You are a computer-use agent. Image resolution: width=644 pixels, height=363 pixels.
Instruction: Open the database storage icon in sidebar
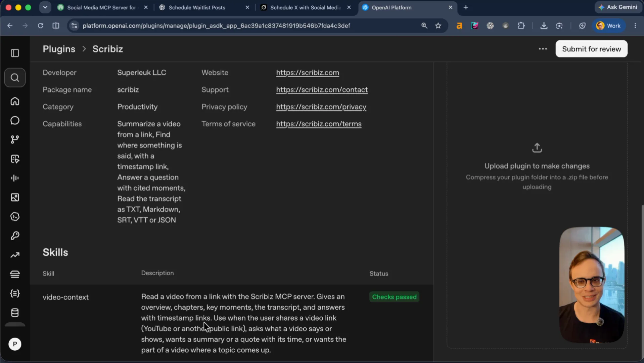(x=15, y=313)
